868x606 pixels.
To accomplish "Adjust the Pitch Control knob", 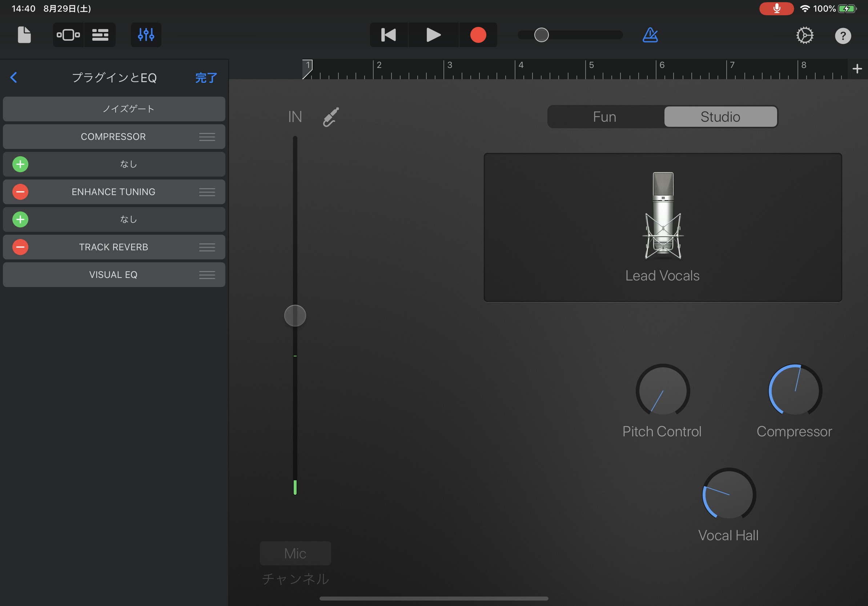I will pos(663,391).
